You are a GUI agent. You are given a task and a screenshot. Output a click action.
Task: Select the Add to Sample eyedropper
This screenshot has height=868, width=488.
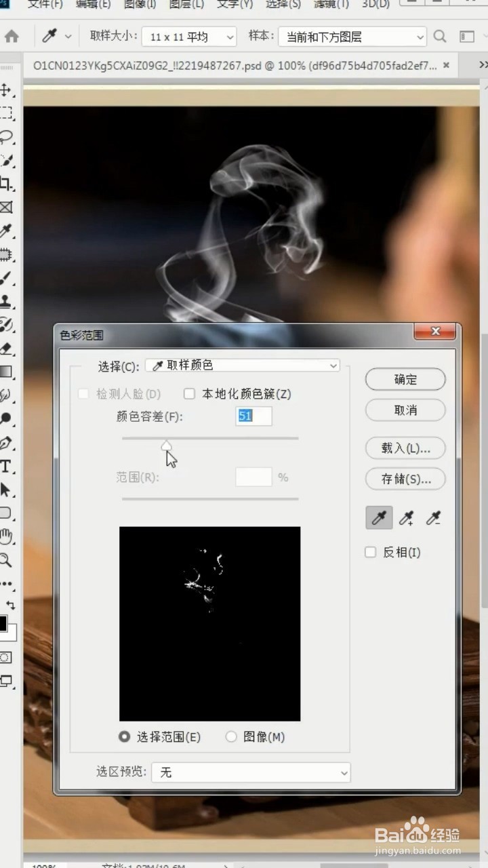click(406, 519)
